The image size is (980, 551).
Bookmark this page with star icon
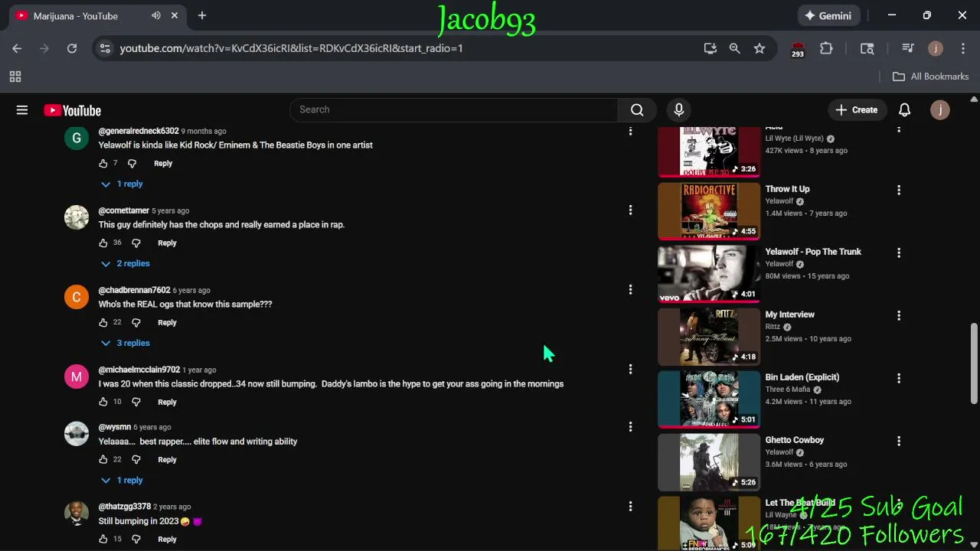click(x=759, y=48)
